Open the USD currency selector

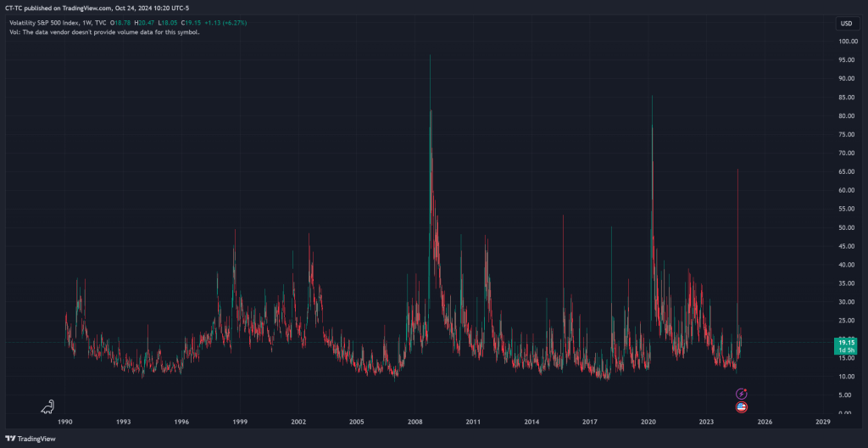click(x=845, y=23)
